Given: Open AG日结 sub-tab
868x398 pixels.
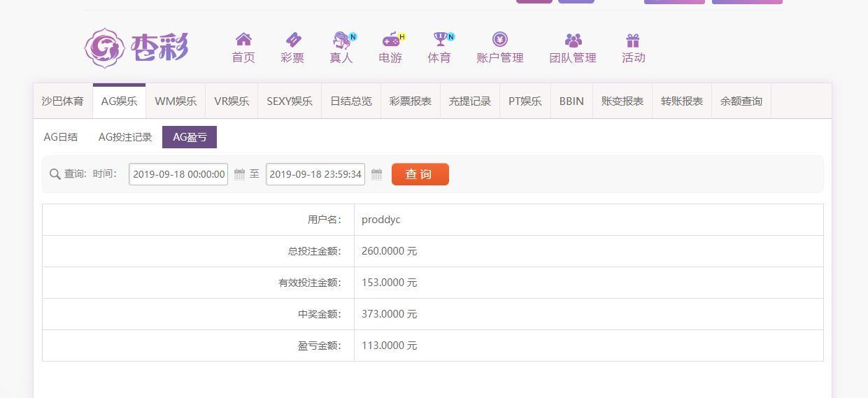Looking at the screenshot, I should 61,137.
